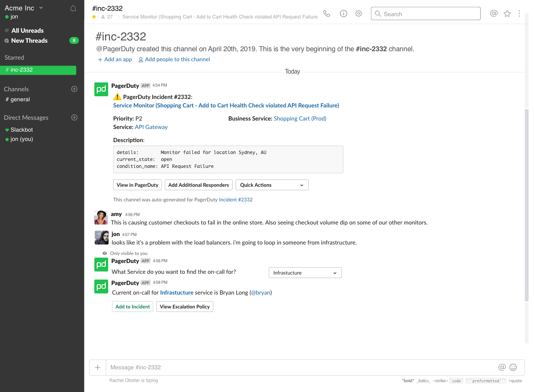This screenshot has width=534, height=392.
Task: Open channel settings gear icon
Action: coord(358,13)
